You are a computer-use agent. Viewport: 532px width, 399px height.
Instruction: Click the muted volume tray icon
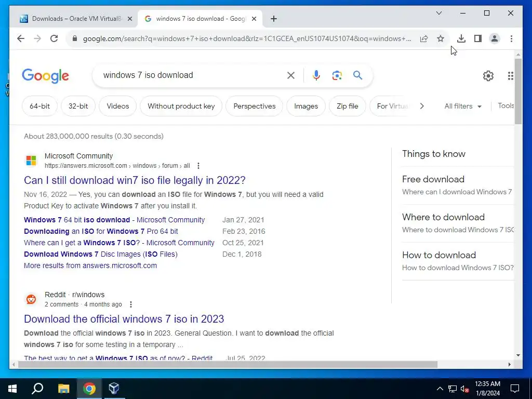coord(464,389)
